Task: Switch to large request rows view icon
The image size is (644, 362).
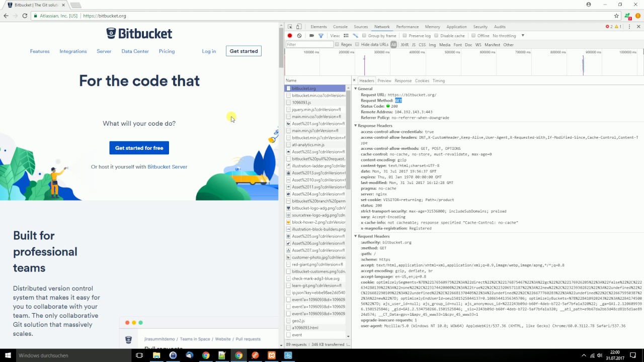Action: (346, 36)
